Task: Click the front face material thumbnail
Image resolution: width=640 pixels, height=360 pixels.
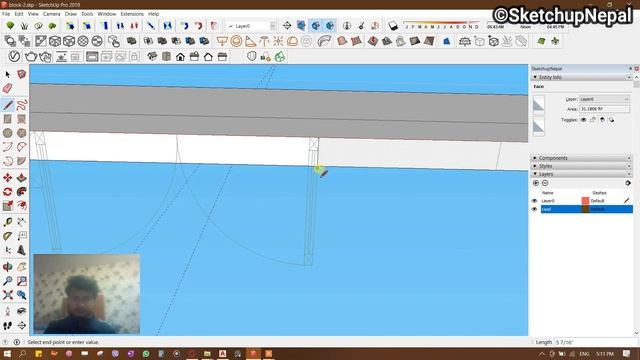Action: pos(539,105)
